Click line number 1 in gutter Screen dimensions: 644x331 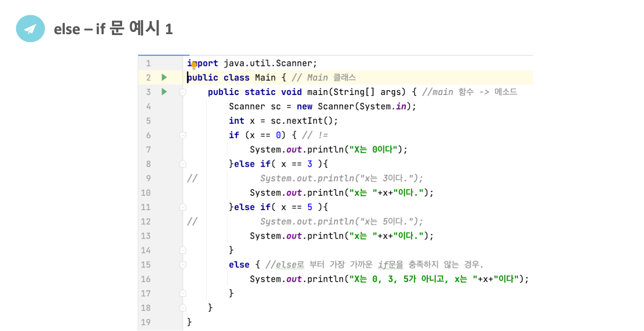[148, 63]
